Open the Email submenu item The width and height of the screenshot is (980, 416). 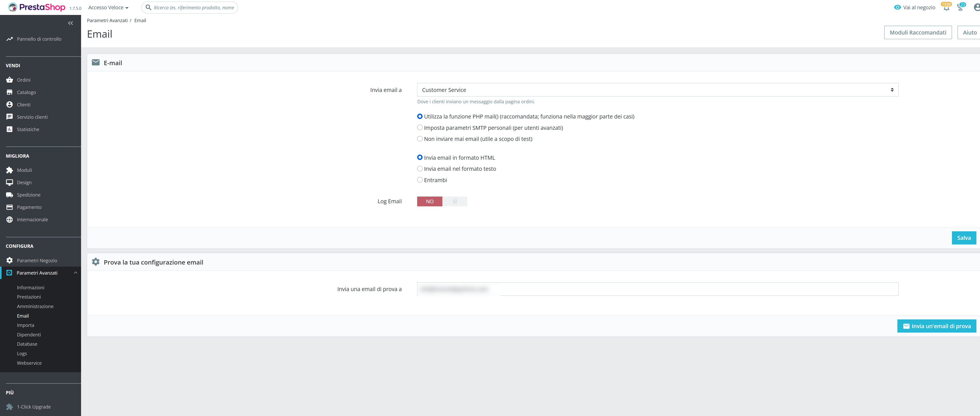[x=23, y=316]
